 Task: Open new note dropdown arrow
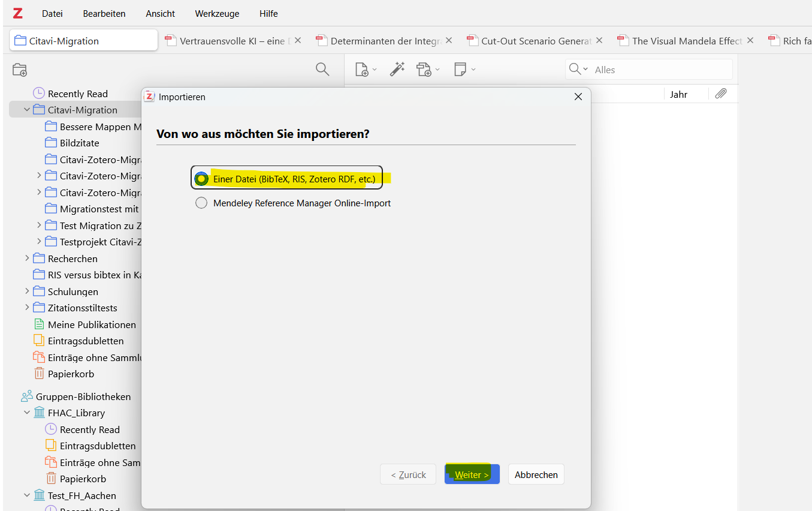(473, 70)
